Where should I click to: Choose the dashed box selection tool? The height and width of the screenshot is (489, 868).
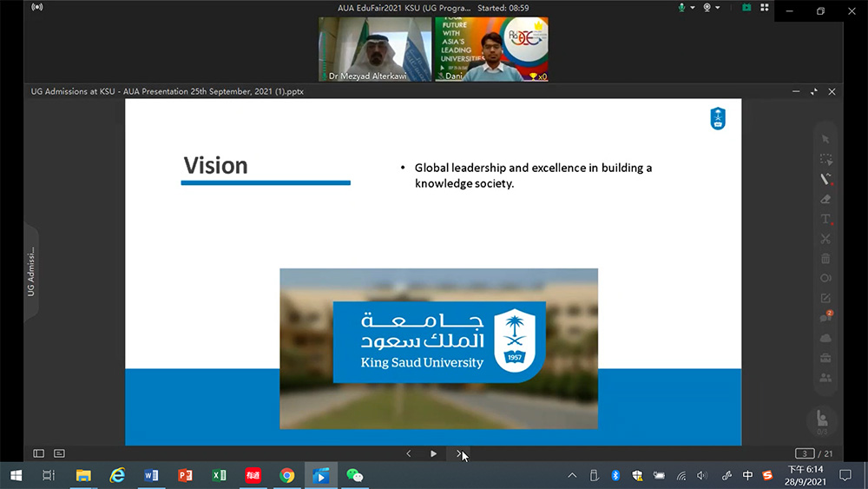pyautogui.click(x=825, y=160)
